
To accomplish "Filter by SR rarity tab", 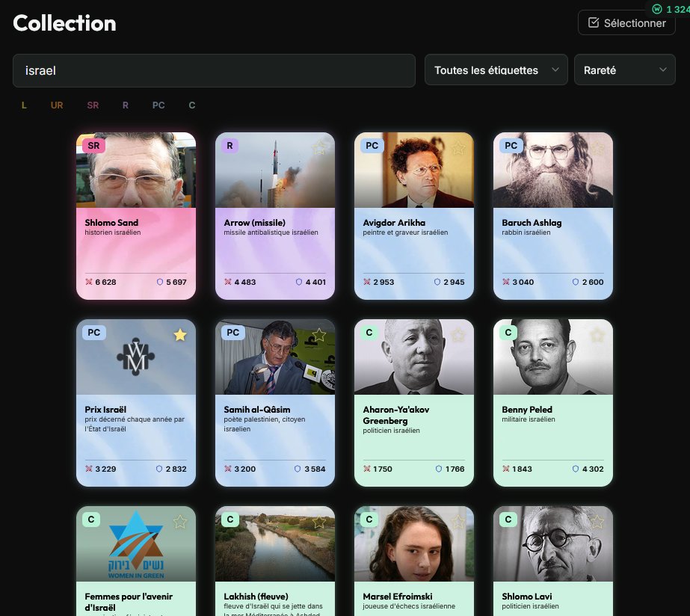I will [93, 105].
